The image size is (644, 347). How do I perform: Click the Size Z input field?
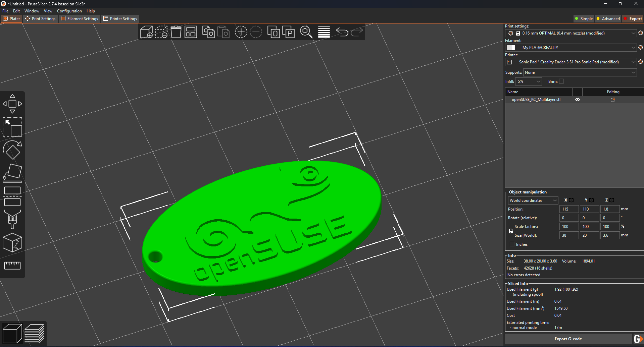click(610, 235)
